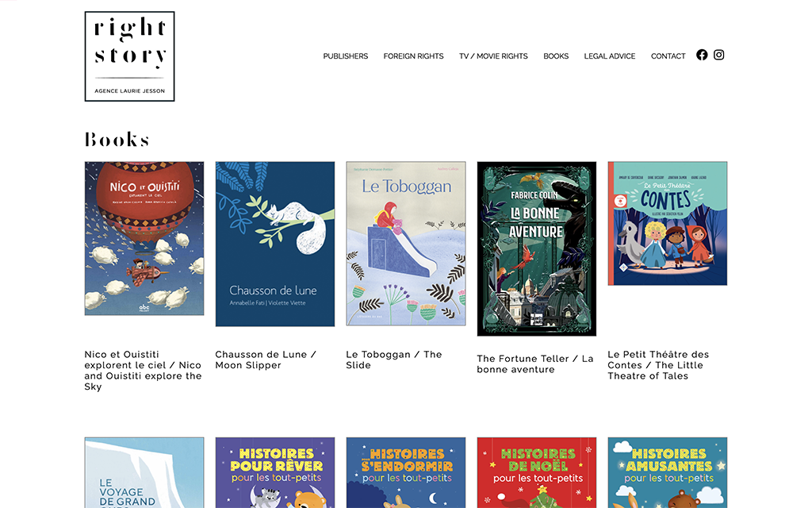Follow Le Toboggan / The Slide title link
Image resolution: width=812 pixels, height=508 pixels.
[393, 360]
